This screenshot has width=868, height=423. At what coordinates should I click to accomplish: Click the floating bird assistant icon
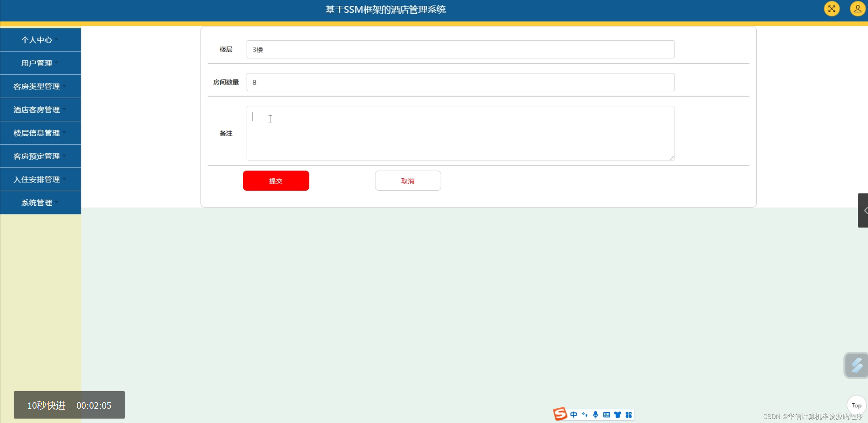(856, 365)
